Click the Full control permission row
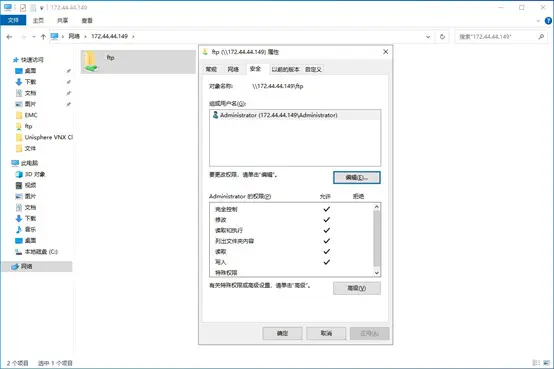 coord(291,209)
